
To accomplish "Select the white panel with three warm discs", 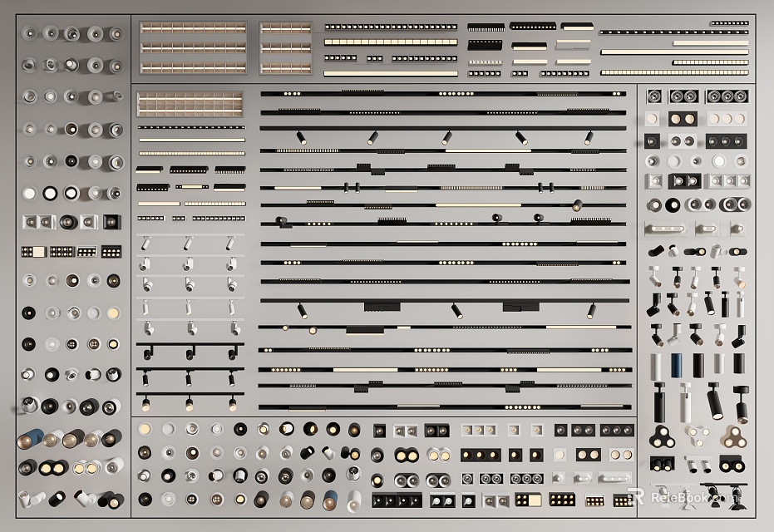I will pyautogui.click(x=726, y=119).
